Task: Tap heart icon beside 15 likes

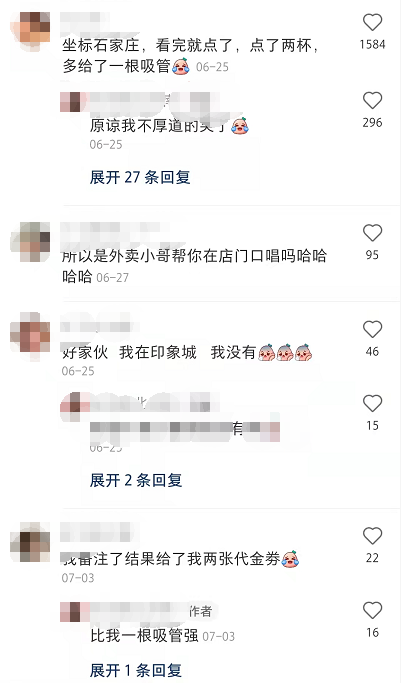Action: click(x=372, y=404)
